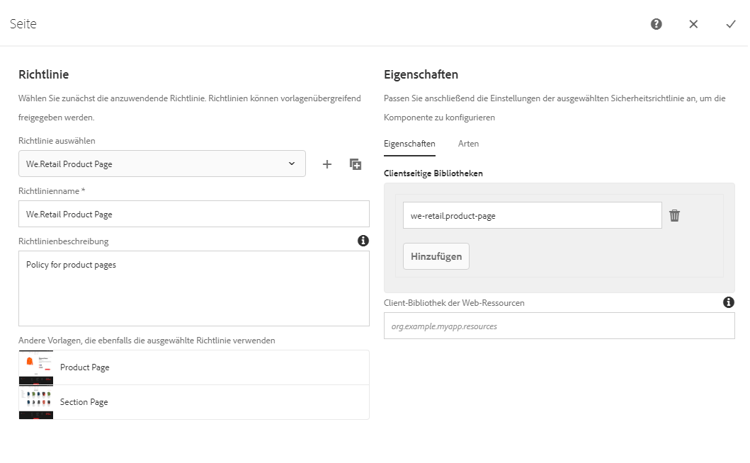Close the Seite dialog with X
This screenshot has width=750, height=463.
point(693,24)
